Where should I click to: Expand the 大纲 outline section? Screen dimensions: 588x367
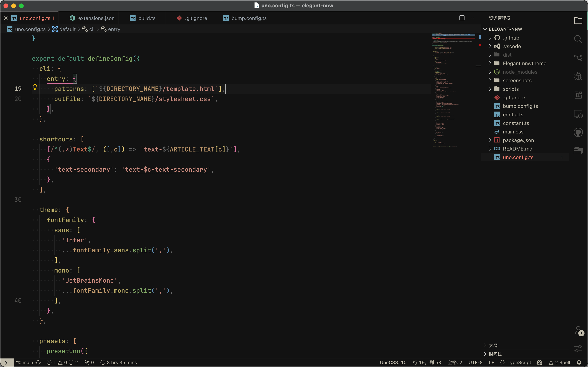coord(525,345)
